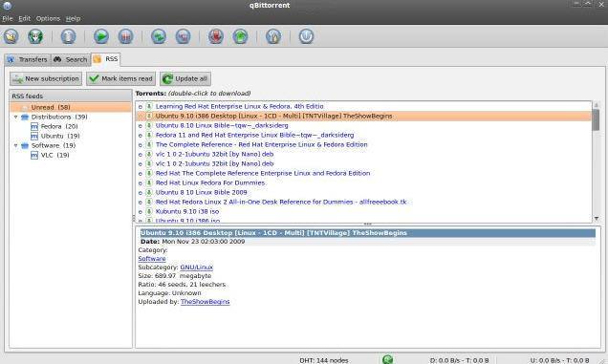Image resolution: width=608 pixels, height=364 pixels.
Task: Click the Date: Mon Nov 23 2009 line
Action: (x=193, y=241)
